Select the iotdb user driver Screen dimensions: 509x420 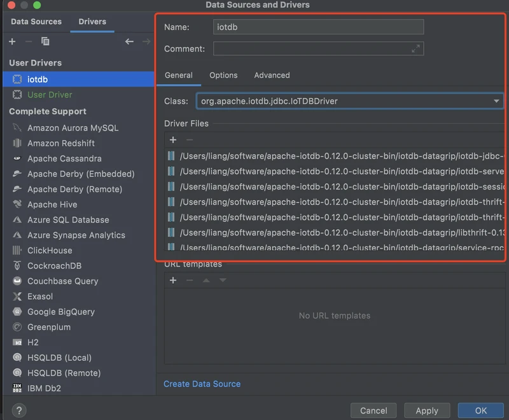click(78, 79)
